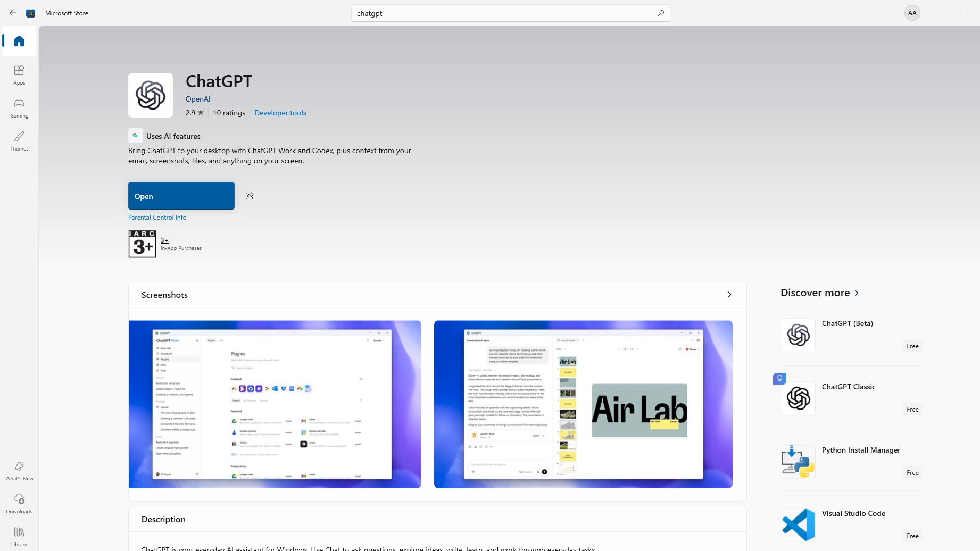Click Free price for Visual Studio Code
980x551 pixels.
(913, 536)
